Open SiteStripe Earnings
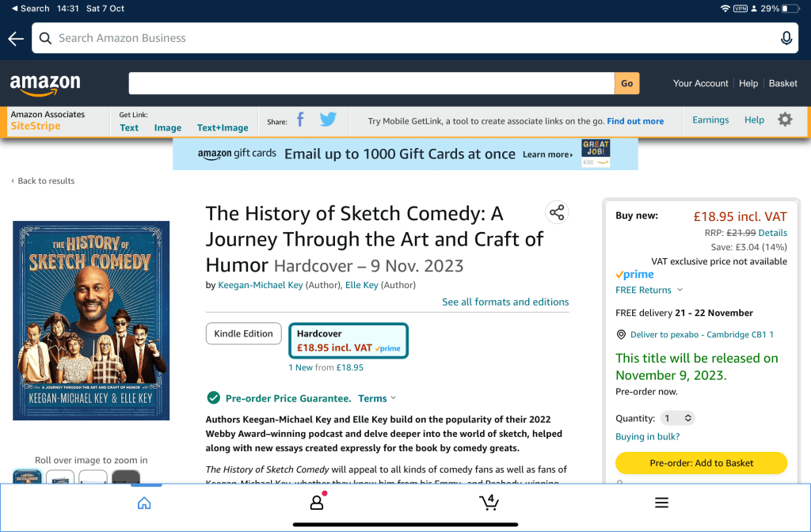Viewport: 811px width, 532px height. pos(710,120)
